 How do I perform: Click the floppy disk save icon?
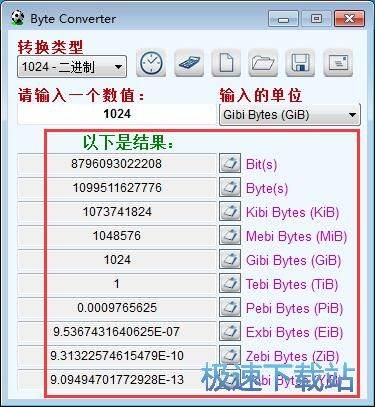[x=300, y=63]
